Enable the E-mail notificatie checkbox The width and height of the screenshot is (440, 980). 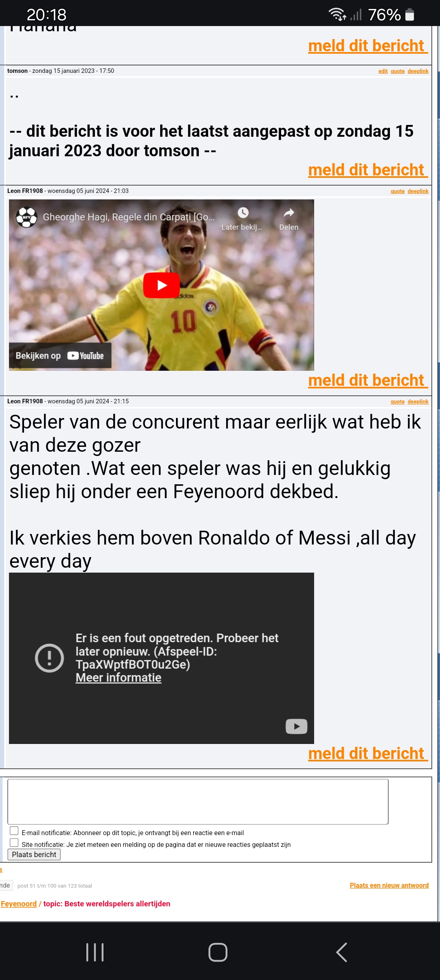pos(14,831)
